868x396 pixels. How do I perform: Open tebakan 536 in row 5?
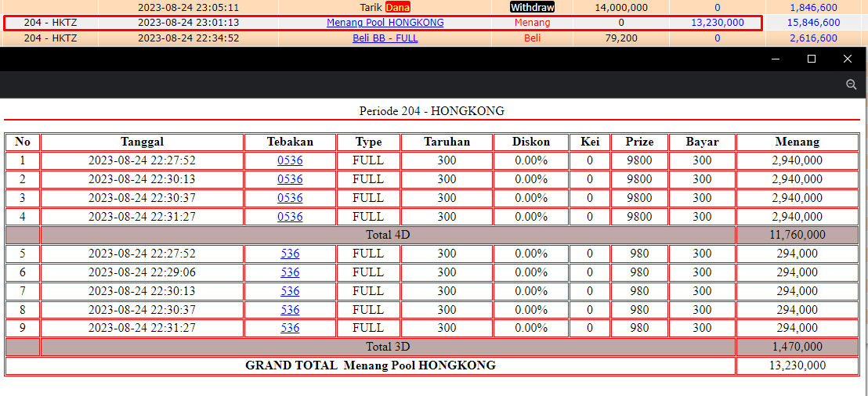[290, 254]
